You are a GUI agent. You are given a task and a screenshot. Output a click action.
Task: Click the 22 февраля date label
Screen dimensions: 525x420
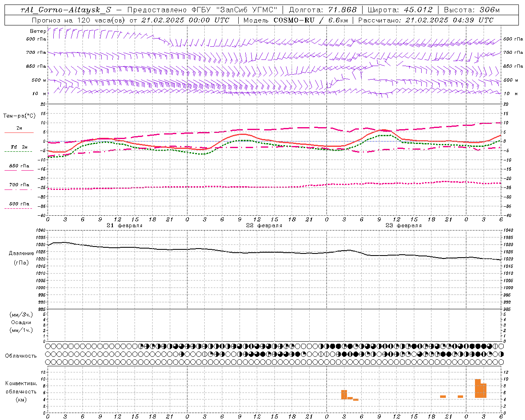click(x=264, y=226)
